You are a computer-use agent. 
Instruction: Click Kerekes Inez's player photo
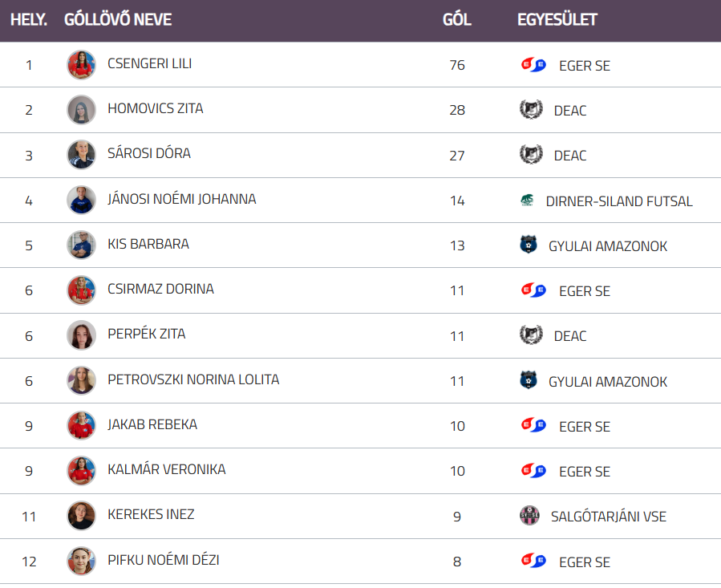click(x=81, y=516)
